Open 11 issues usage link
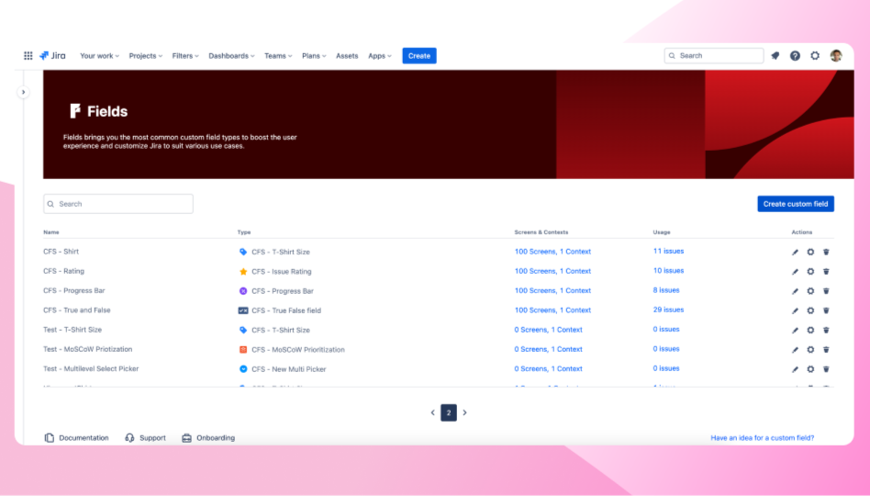 (669, 251)
